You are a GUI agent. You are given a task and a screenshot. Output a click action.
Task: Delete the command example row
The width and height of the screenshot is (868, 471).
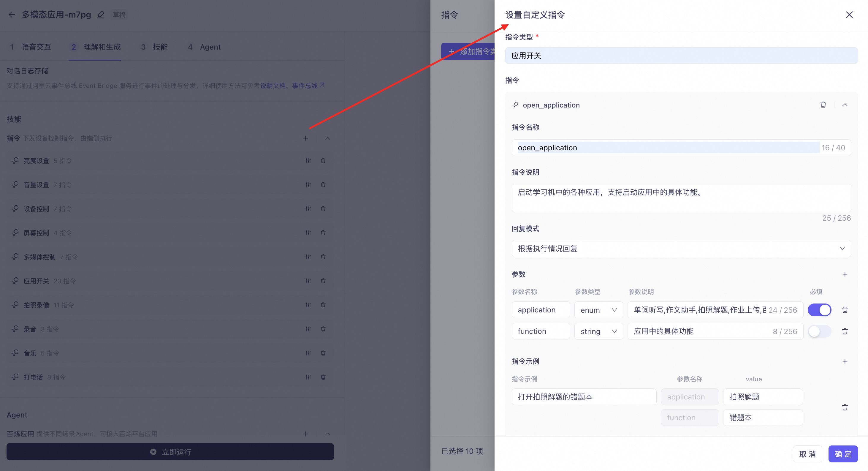[x=845, y=407]
